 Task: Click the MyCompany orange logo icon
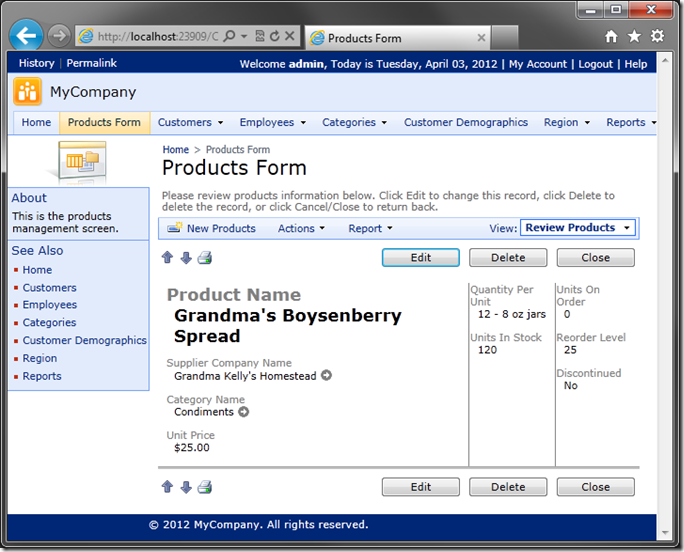point(27,92)
